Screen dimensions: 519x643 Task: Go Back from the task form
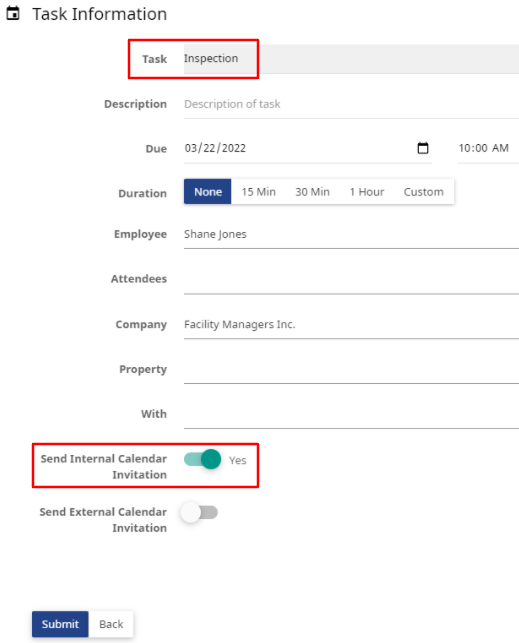(111, 624)
